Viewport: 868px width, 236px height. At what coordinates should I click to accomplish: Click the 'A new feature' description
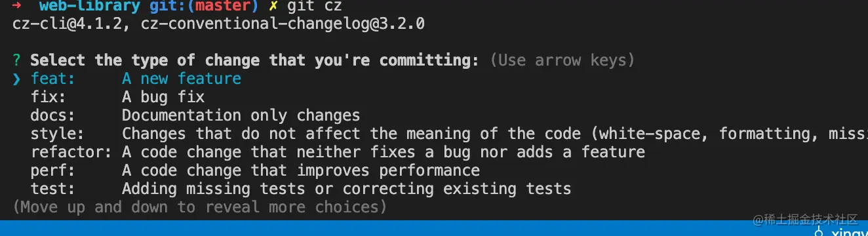(182, 79)
